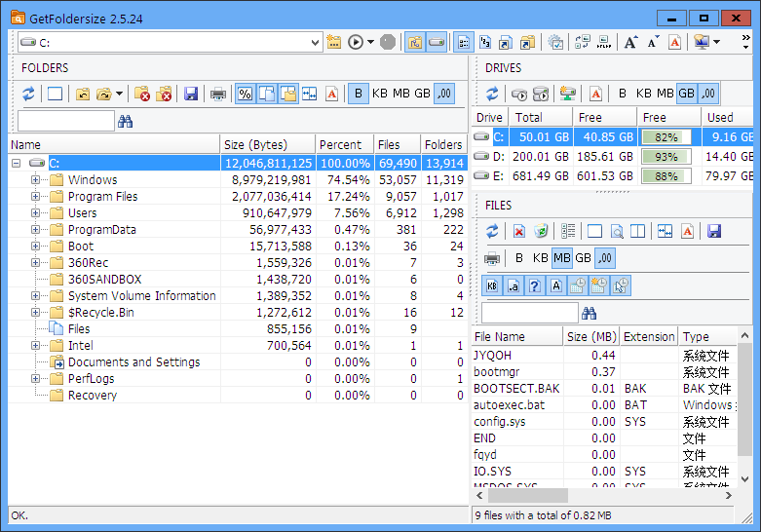
Task: Click the new folder scan icon beside path box
Action: click(334, 42)
